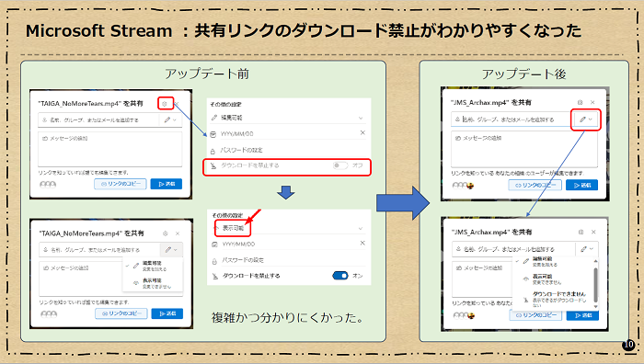Click lock icon beside パスワードの設定 with toggle Off
Viewport: 644px width, 364px height.
pos(213,151)
